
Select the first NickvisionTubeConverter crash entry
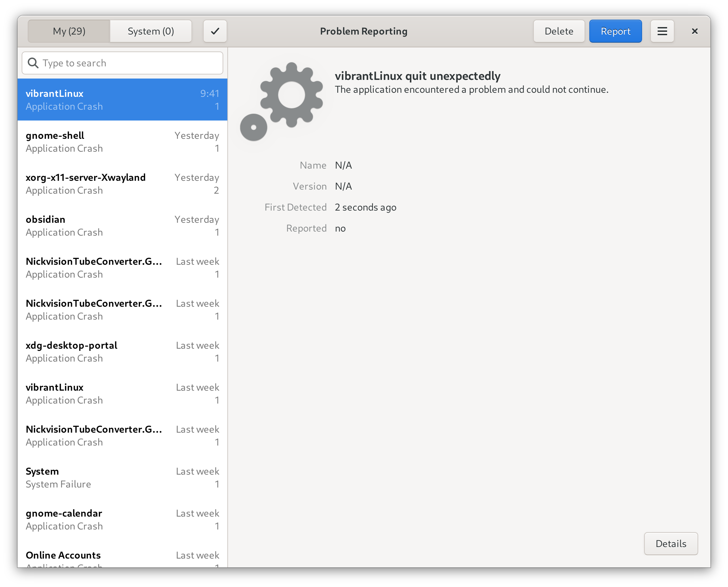(x=122, y=267)
